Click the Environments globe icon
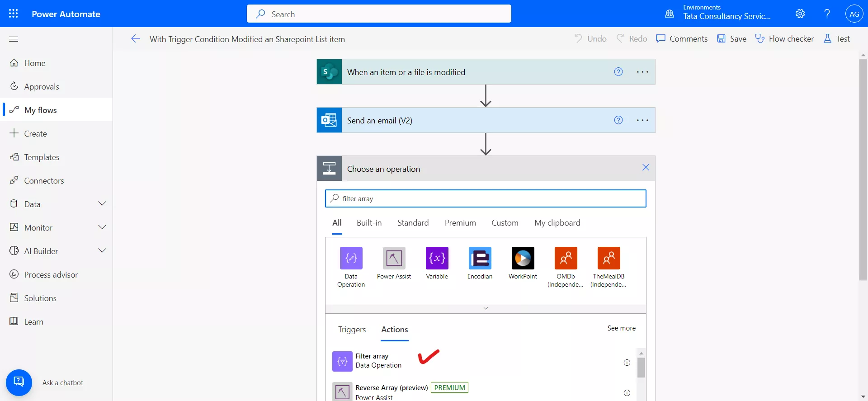 pyautogui.click(x=670, y=14)
